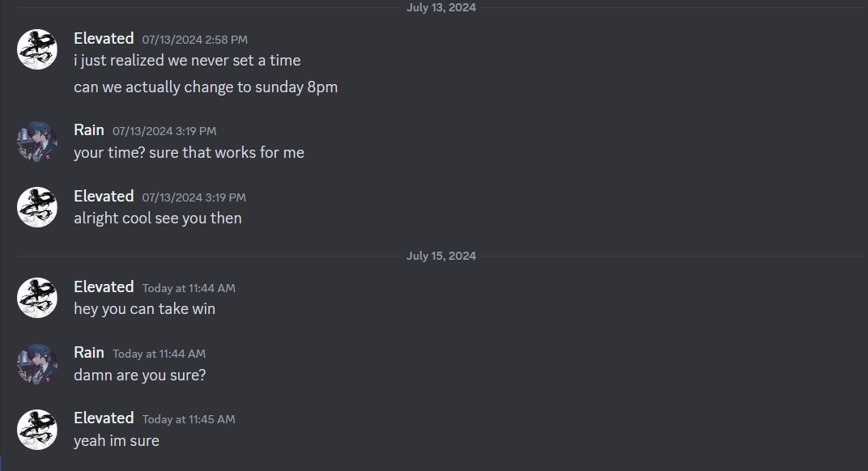Click the message "i just realized we never set a time"
Viewport: 868px width, 471px height.
(x=187, y=61)
